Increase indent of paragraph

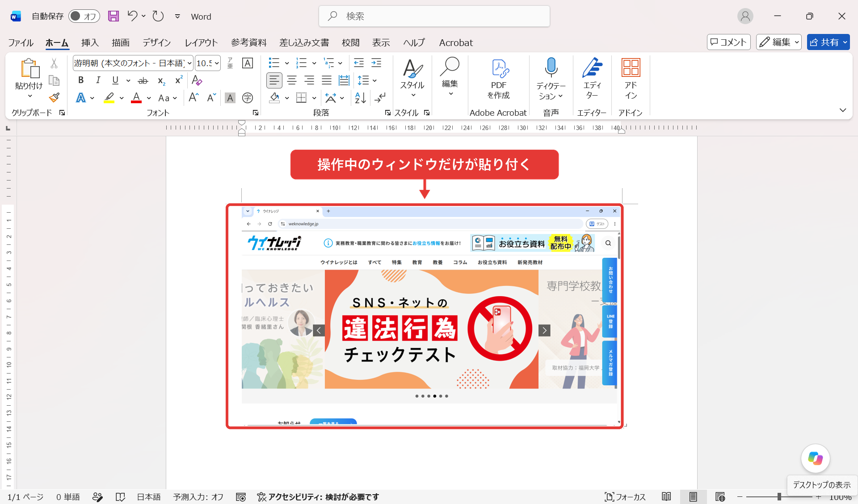pos(376,63)
